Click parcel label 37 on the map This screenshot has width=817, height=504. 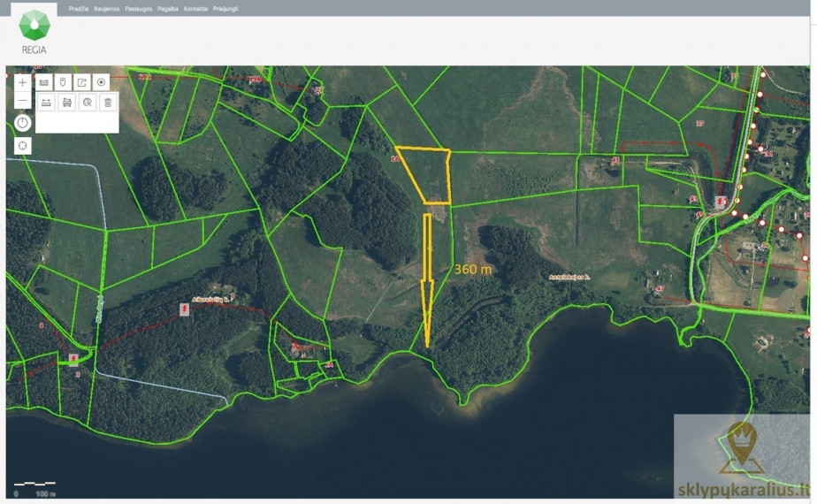click(699, 124)
